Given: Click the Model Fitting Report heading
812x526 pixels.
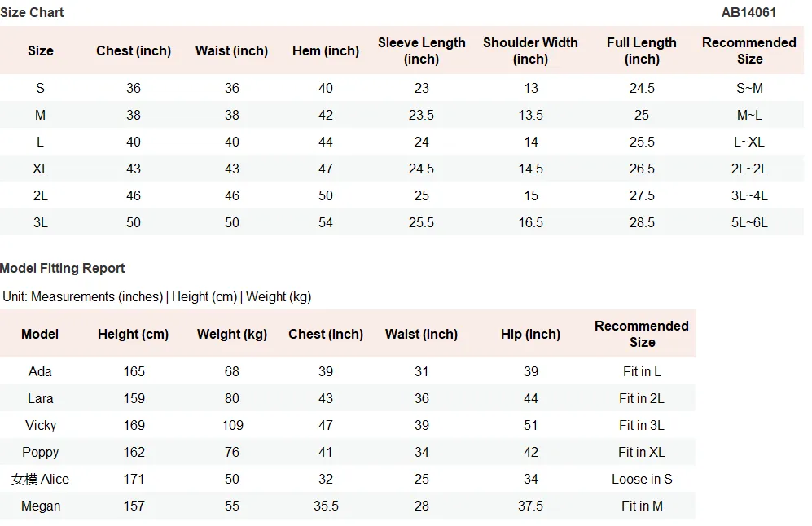Looking at the screenshot, I should pos(62,268).
